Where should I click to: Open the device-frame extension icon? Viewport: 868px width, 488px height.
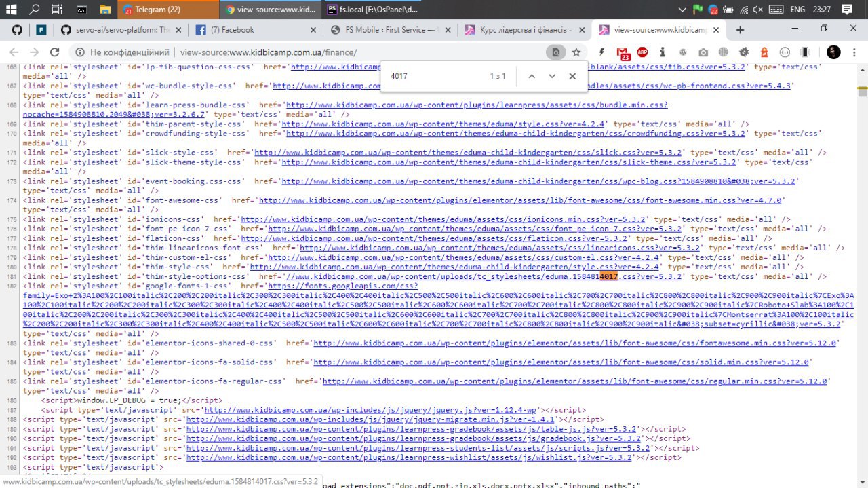tap(805, 52)
